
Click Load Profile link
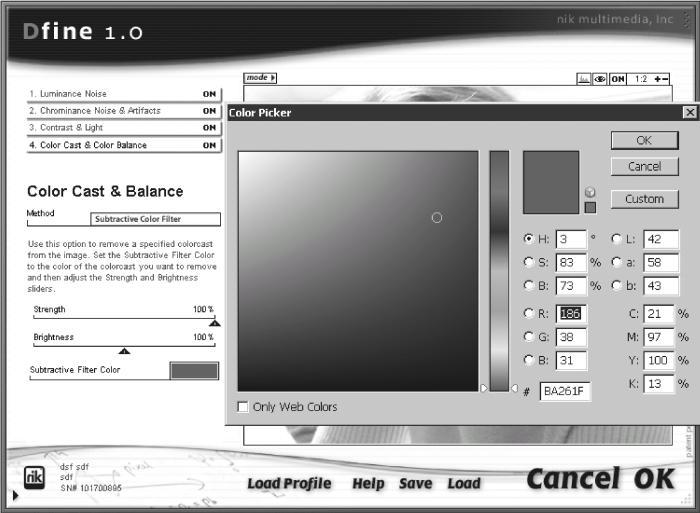(x=289, y=484)
